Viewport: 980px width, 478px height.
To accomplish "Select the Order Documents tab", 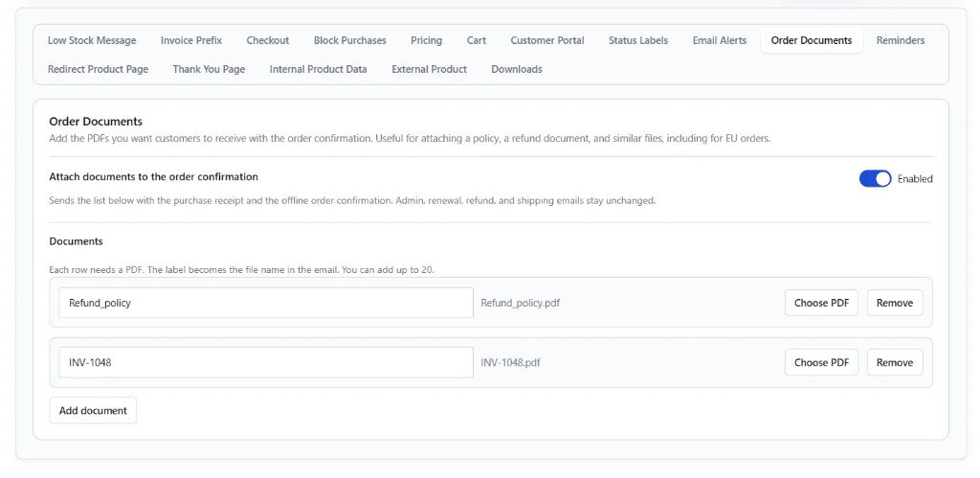I will pos(812,40).
